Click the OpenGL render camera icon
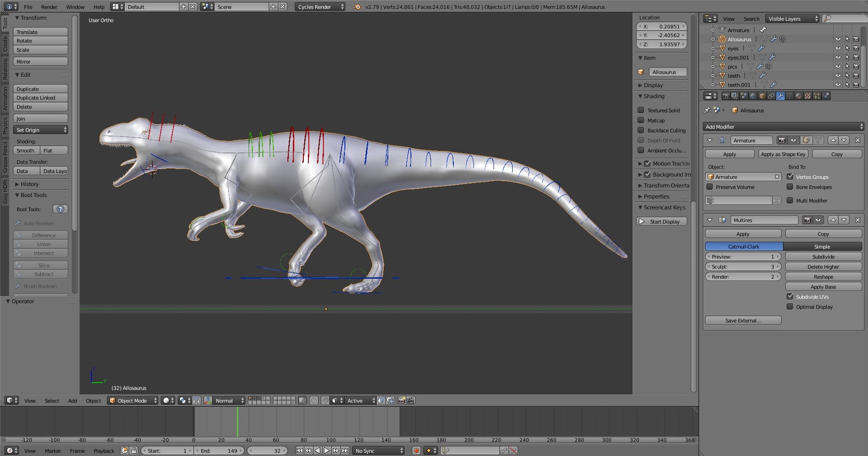 click(x=401, y=400)
